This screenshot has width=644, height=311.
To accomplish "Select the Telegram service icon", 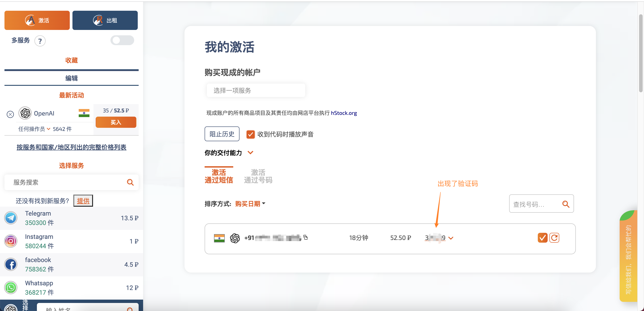I will [x=11, y=218].
